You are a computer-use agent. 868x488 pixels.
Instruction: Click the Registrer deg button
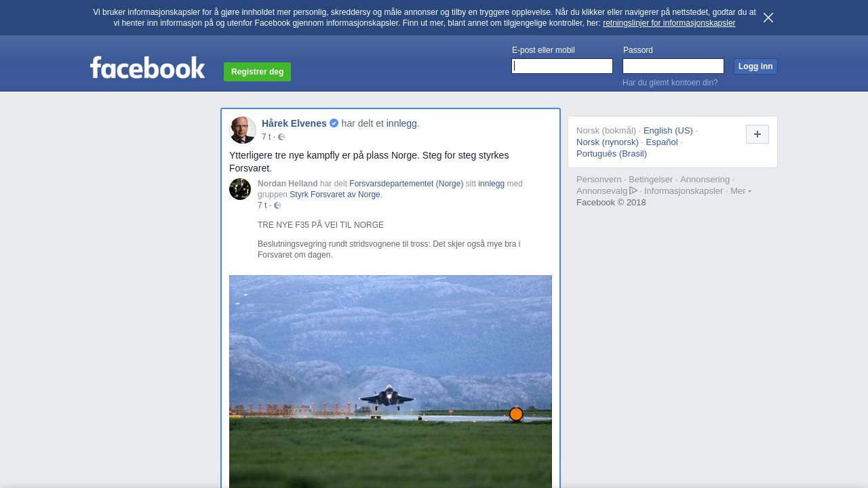257,72
